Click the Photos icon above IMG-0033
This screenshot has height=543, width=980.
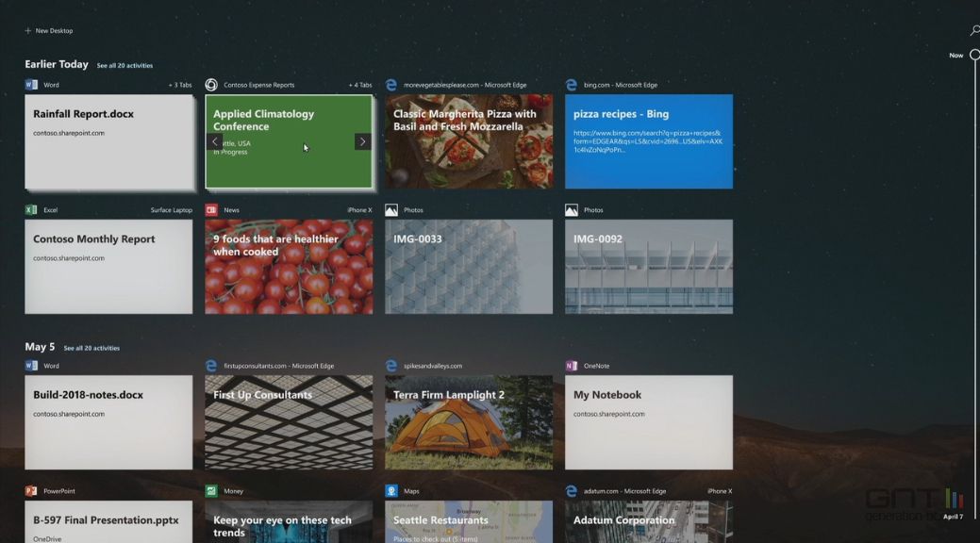click(391, 210)
